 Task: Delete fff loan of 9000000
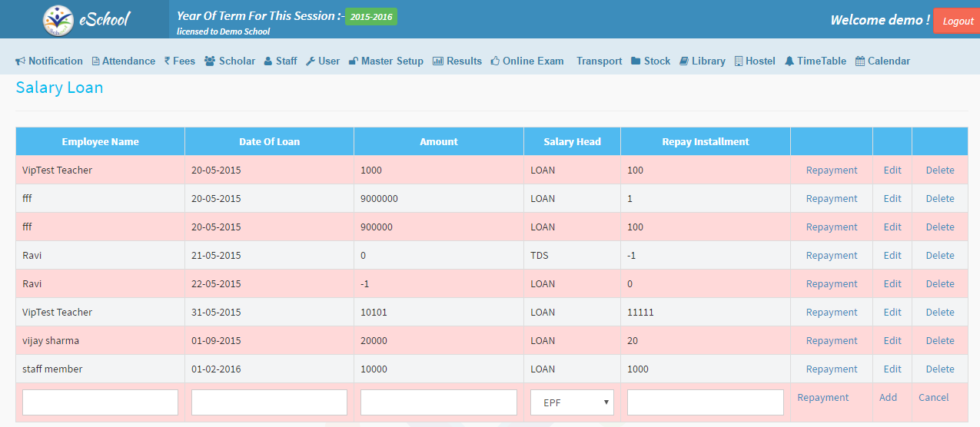(940, 198)
